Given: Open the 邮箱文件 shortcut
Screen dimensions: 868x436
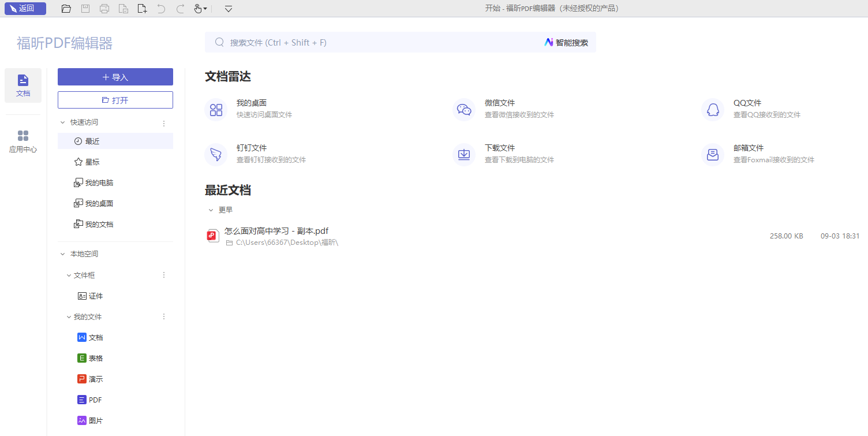Looking at the screenshot, I should (749, 154).
